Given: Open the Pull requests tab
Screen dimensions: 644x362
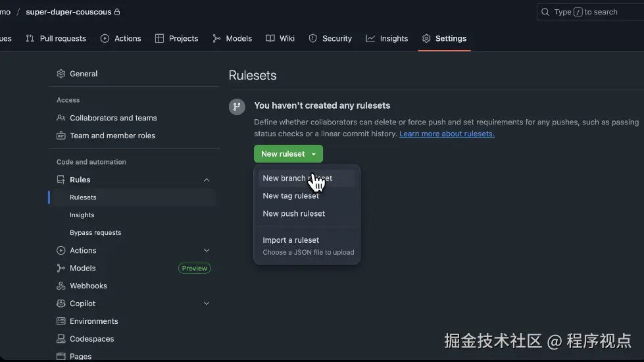Looking at the screenshot, I should point(56,38).
